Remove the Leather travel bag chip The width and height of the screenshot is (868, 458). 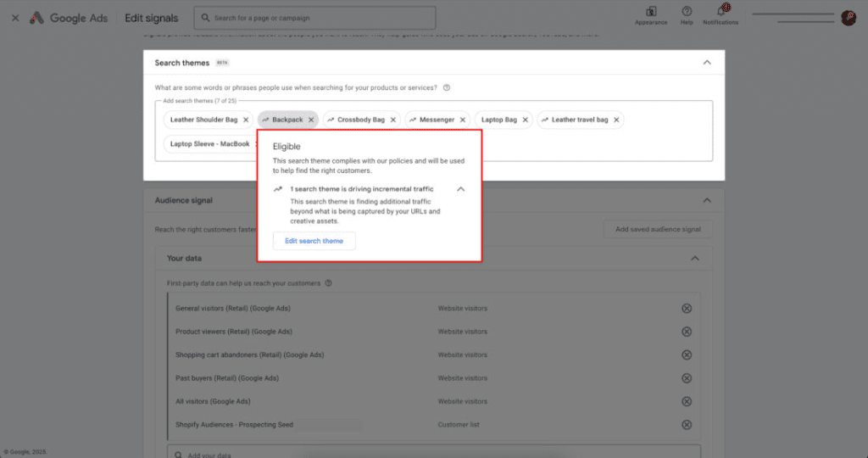tap(616, 120)
